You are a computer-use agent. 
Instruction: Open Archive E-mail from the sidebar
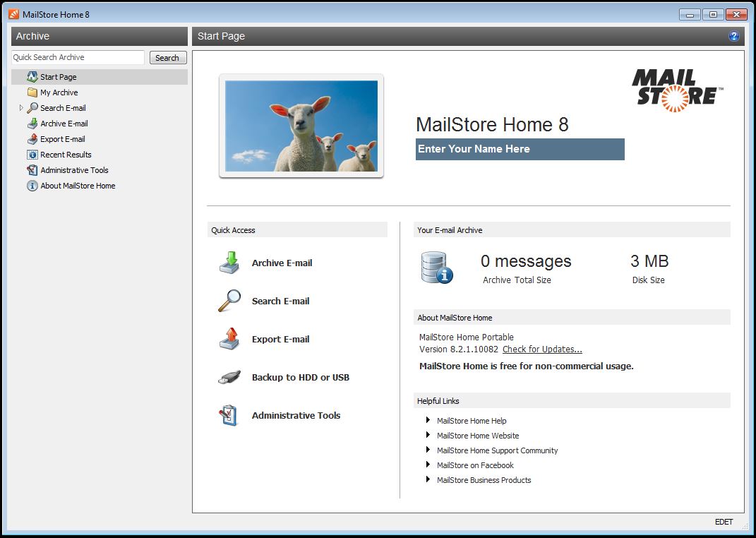pos(64,124)
